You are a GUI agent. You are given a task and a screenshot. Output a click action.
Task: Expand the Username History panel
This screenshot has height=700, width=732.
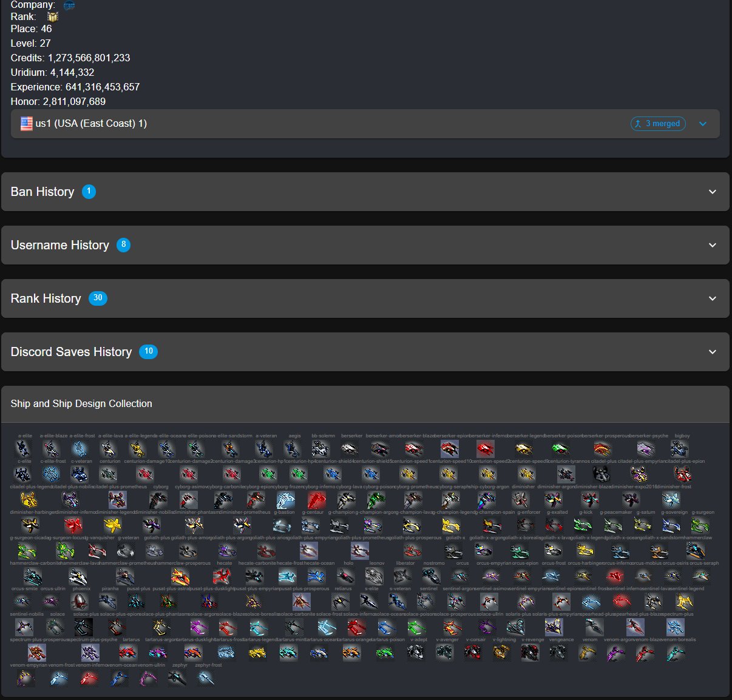click(x=712, y=245)
